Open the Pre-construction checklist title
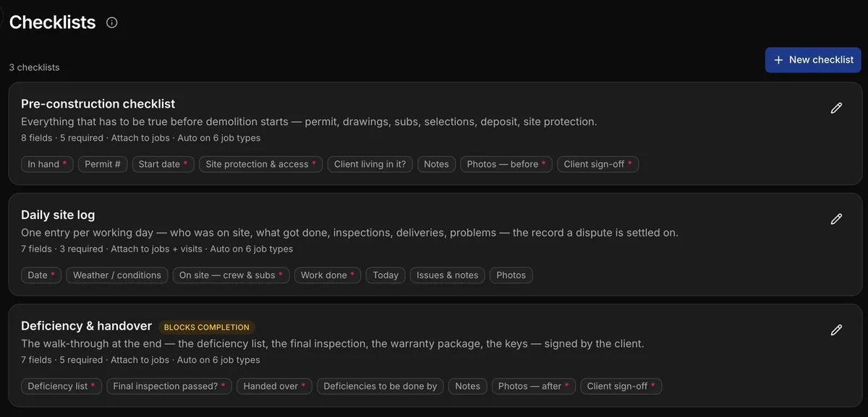 pos(98,104)
